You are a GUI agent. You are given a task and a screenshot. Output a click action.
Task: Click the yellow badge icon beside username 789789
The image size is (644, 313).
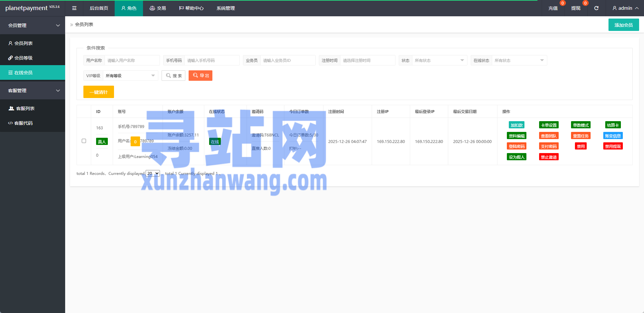point(135,141)
